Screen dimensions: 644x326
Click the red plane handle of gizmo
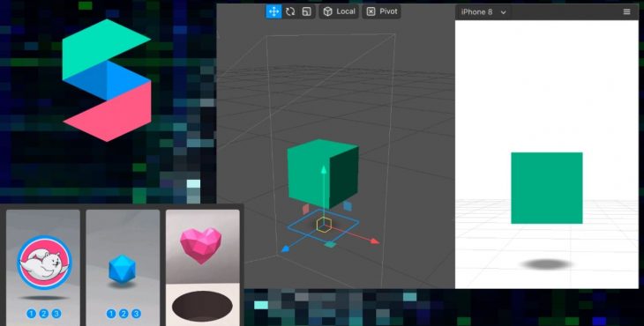click(x=305, y=209)
